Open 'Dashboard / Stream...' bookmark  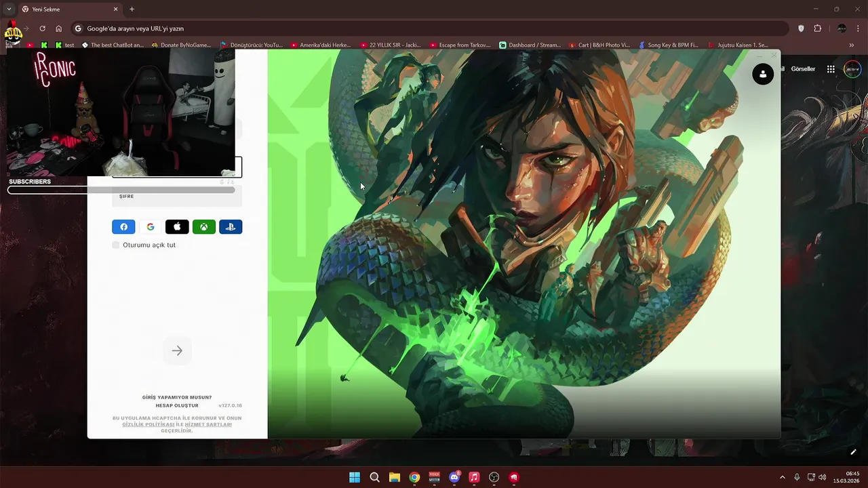pos(530,45)
